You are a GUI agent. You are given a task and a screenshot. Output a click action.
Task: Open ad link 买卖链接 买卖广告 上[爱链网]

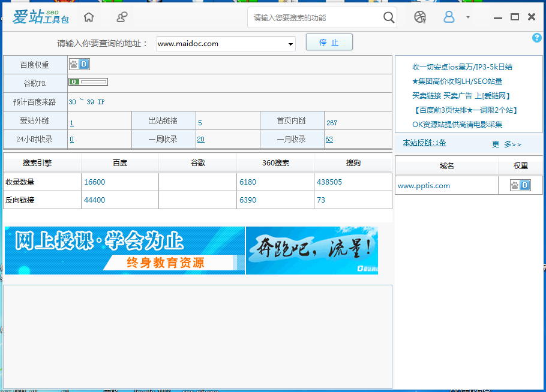[x=461, y=96]
